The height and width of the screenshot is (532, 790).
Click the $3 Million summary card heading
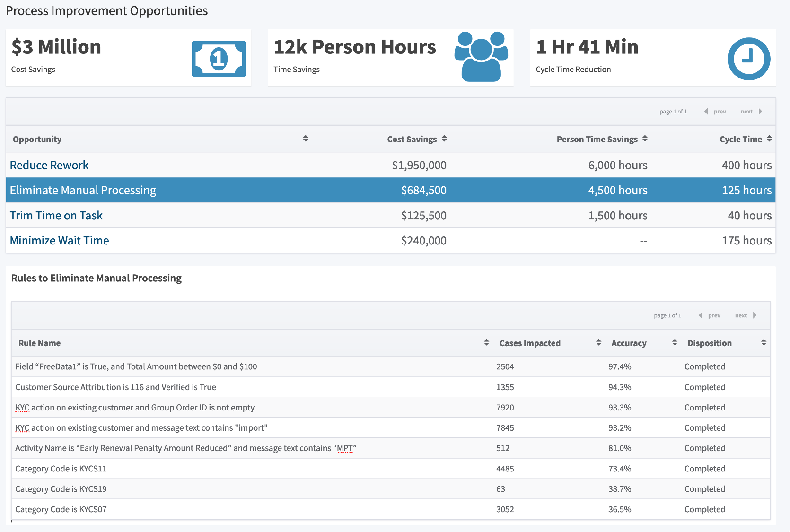click(x=56, y=47)
